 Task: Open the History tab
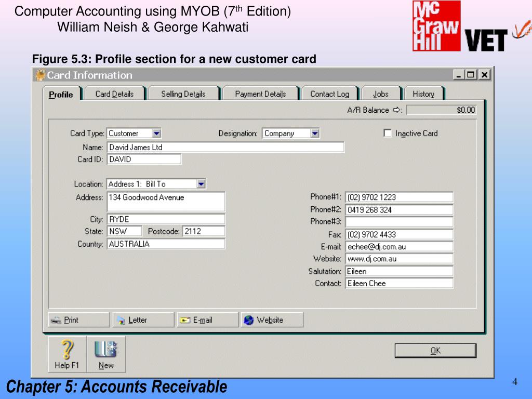[x=423, y=94]
